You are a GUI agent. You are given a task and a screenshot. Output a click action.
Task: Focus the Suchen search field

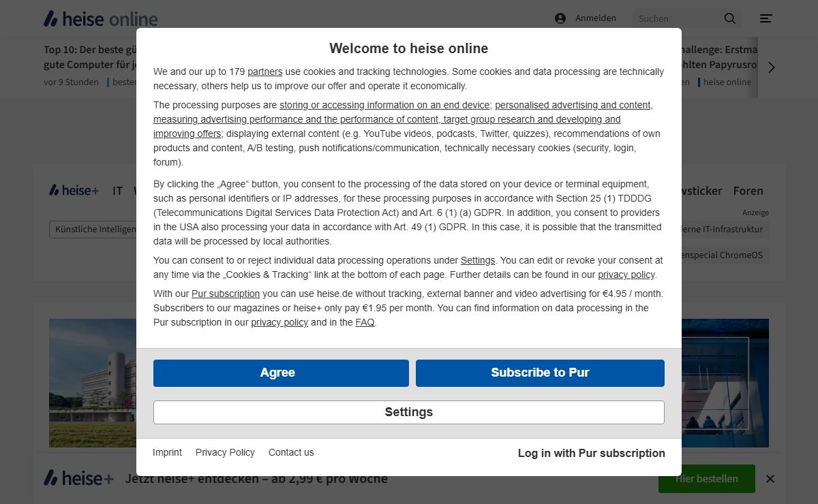pos(677,18)
